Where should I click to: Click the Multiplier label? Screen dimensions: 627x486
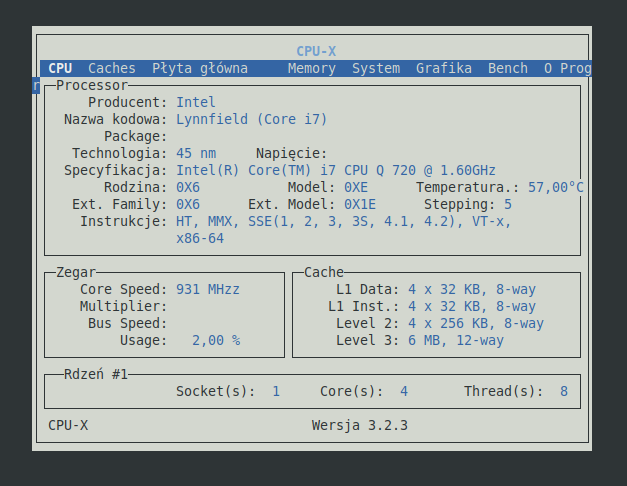[x=123, y=306]
